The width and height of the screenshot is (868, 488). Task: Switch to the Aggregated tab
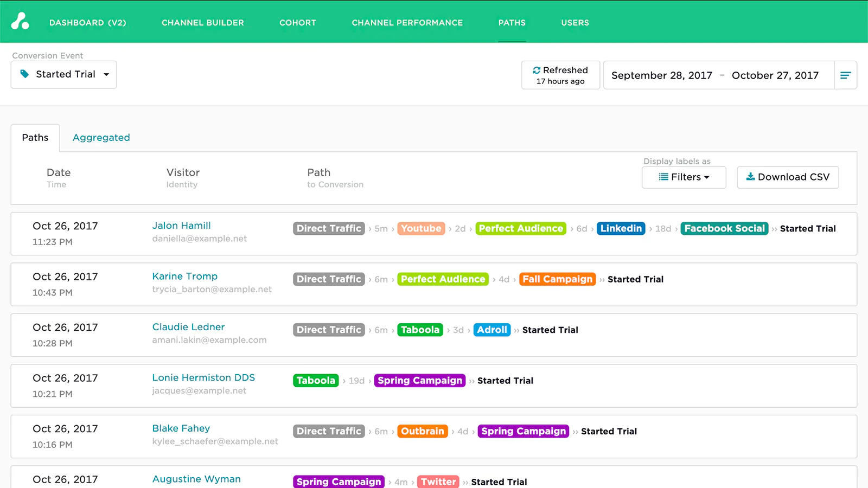(101, 138)
